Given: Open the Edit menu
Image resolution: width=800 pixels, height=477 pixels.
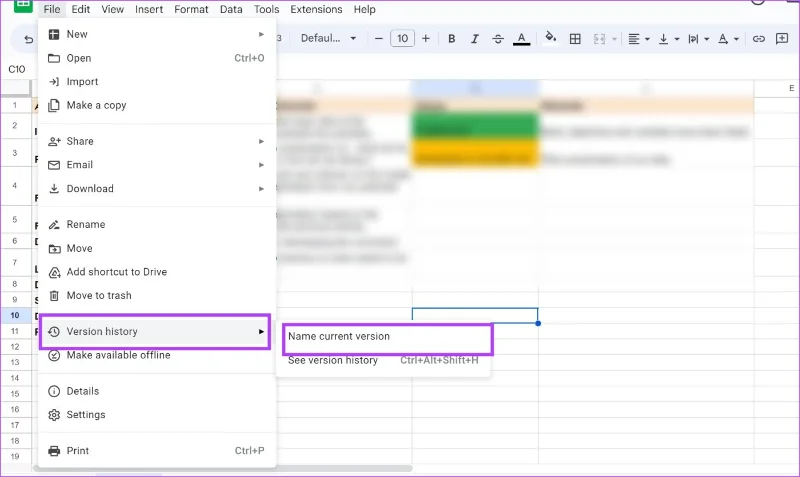Looking at the screenshot, I should (81, 9).
